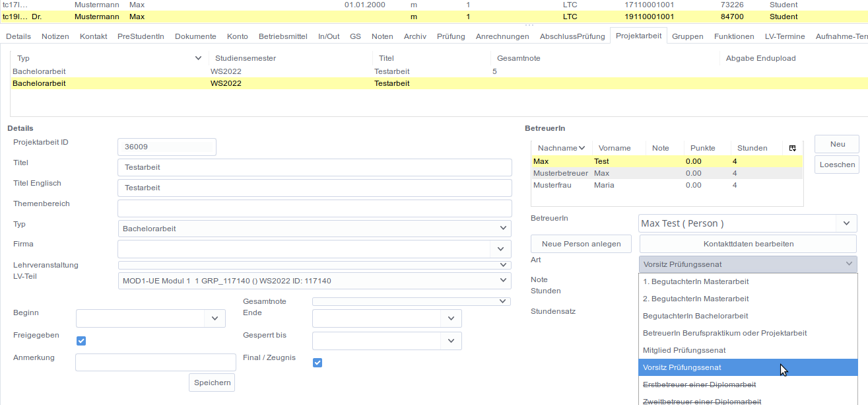Image resolution: width=868 pixels, height=405 pixels.
Task: Go to the Noten tab
Action: 382,36
